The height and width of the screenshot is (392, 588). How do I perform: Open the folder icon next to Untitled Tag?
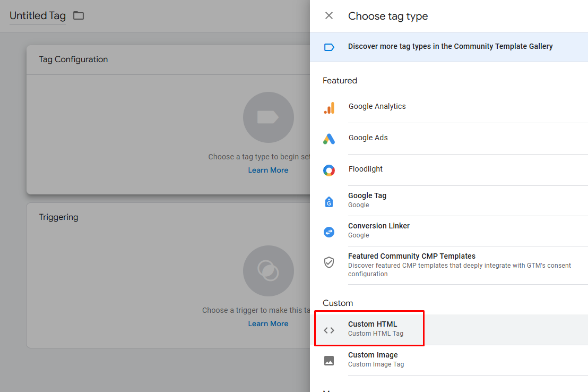click(x=79, y=15)
